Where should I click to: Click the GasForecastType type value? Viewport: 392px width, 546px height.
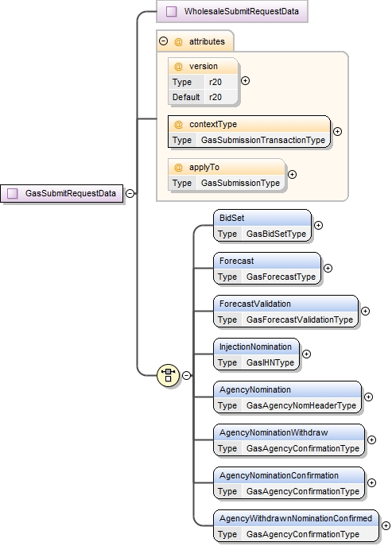point(281,277)
